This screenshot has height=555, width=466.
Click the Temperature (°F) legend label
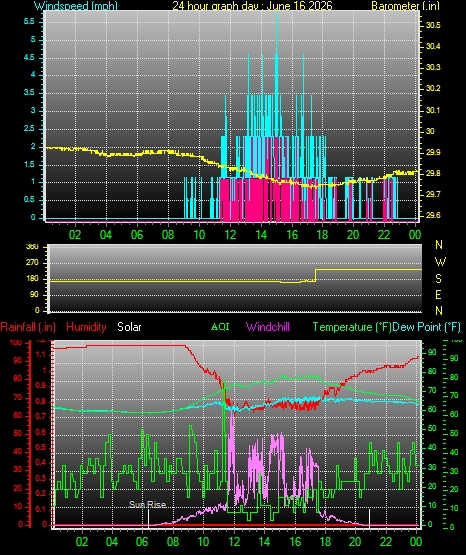352,327
